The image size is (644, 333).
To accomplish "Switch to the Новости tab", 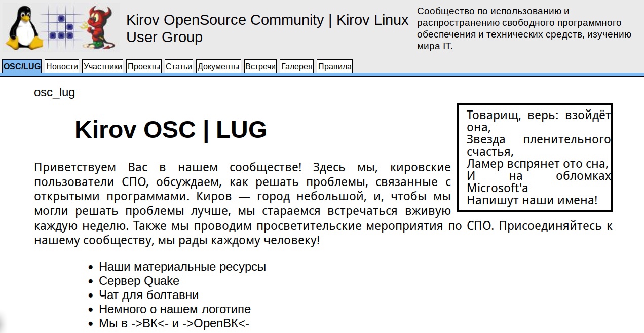I will [x=62, y=66].
